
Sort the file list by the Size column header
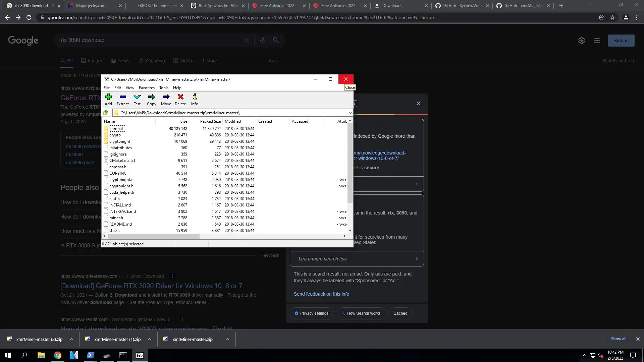(183, 121)
